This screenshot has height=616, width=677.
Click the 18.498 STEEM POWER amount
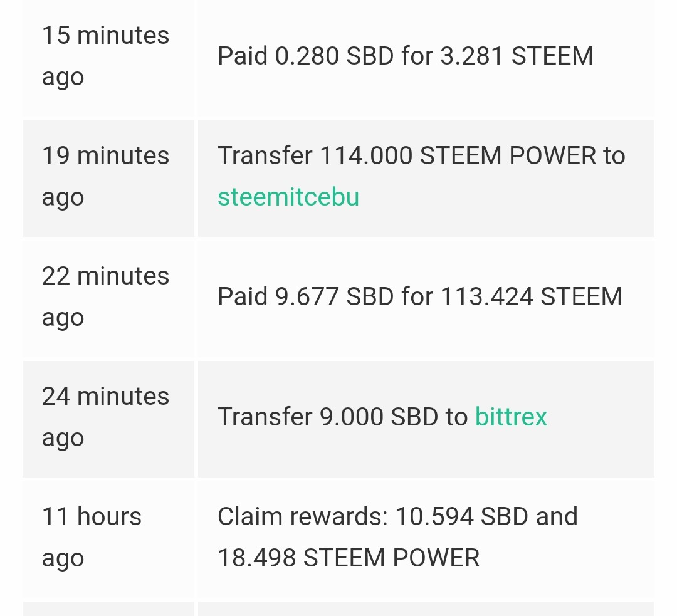coord(349,558)
